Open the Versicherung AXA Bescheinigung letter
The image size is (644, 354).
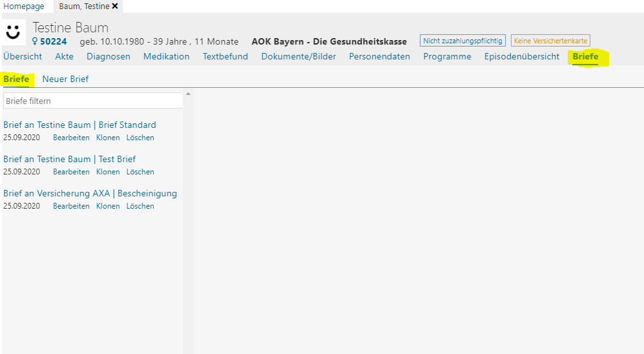(x=90, y=193)
